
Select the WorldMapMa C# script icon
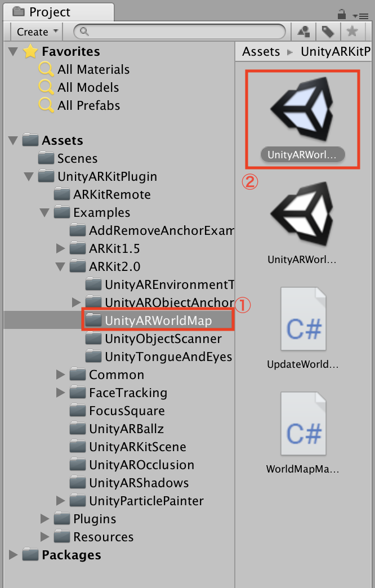pyautogui.click(x=302, y=422)
